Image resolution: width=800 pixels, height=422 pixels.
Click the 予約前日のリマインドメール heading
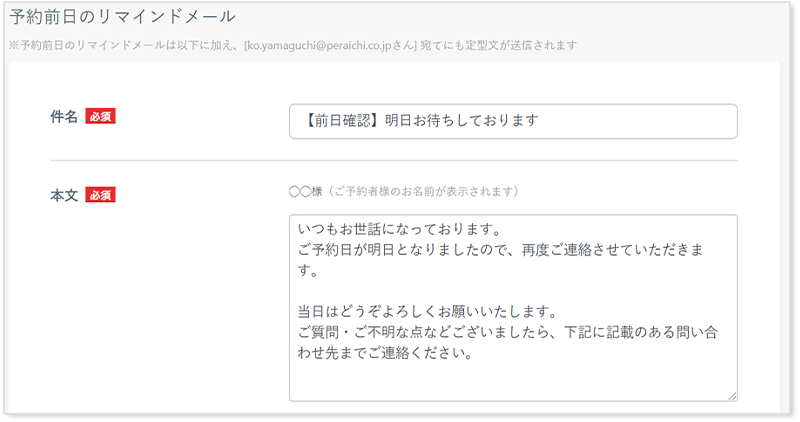pyautogui.click(x=122, y=16)
